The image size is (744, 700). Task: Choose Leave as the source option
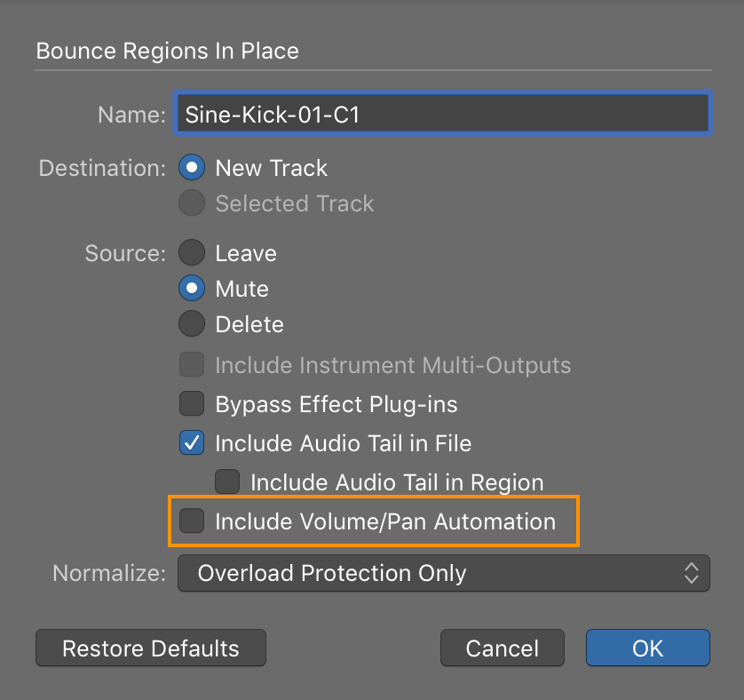click(192, 252)
